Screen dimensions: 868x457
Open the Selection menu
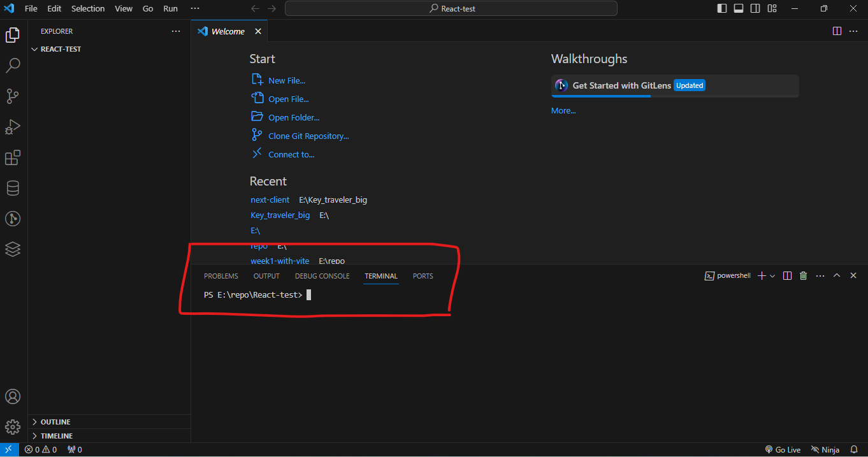tap(88, 8)
